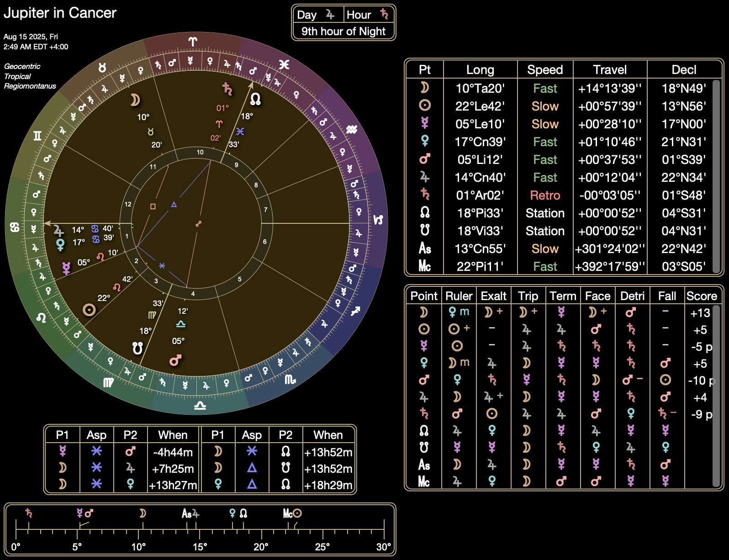Click the large Jupiter glyph beside the Ascendant arrow
Viewport: 729px width, 560px height.
(x=58, y=230)
